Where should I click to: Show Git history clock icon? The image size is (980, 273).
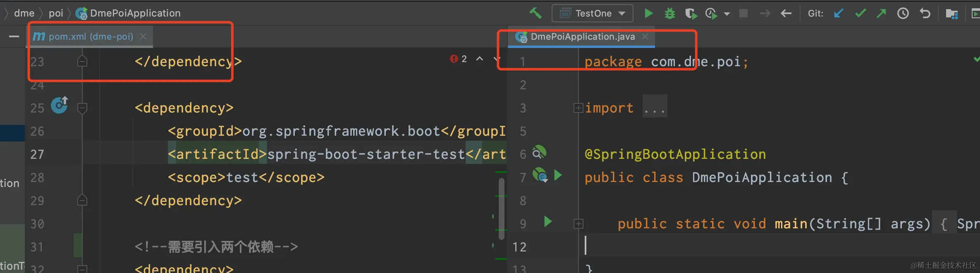[903, 14]
